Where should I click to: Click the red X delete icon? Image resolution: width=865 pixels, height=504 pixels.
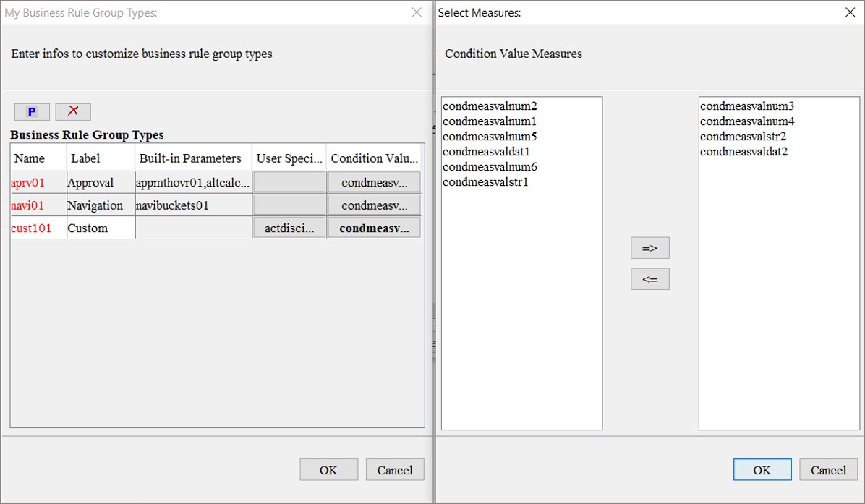(73, 111)
